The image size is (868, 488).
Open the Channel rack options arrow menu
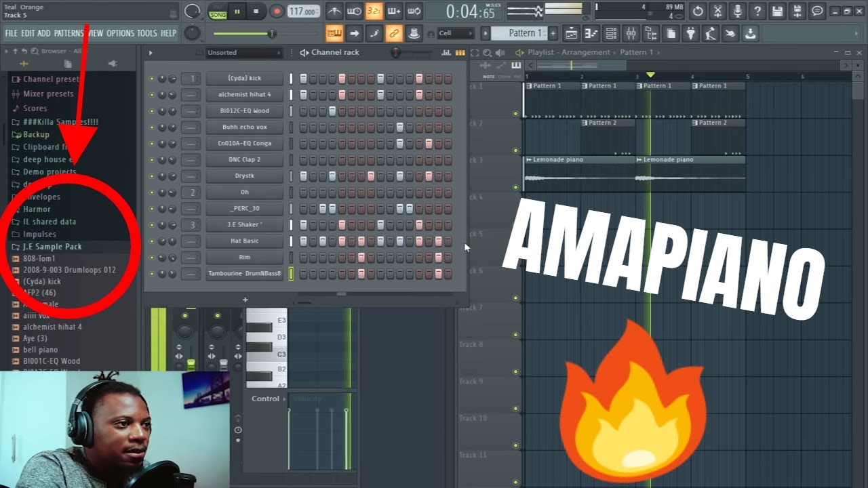pos(151,53)
